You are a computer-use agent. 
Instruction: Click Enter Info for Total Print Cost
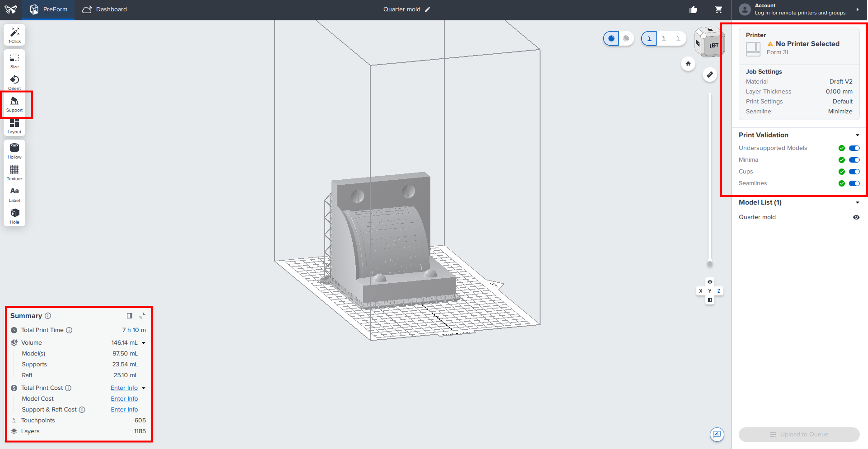pyautogui.click(x=124, y=388)
